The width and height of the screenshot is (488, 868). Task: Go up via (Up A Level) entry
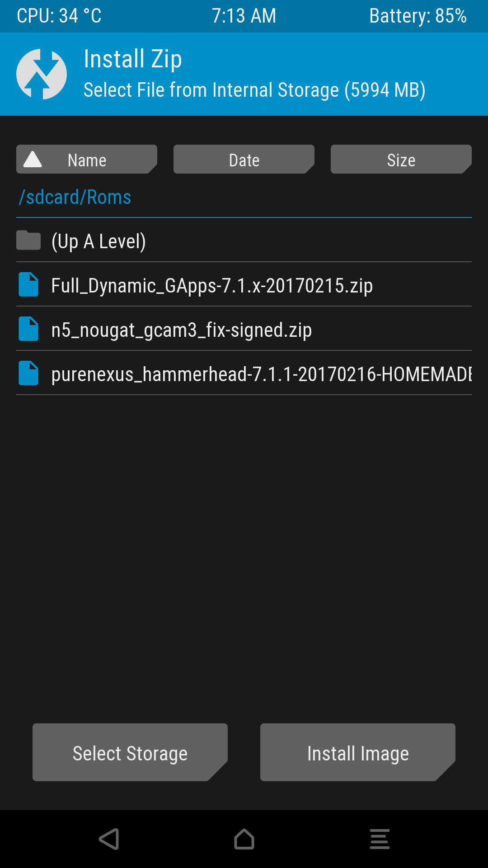pos(244,241)
